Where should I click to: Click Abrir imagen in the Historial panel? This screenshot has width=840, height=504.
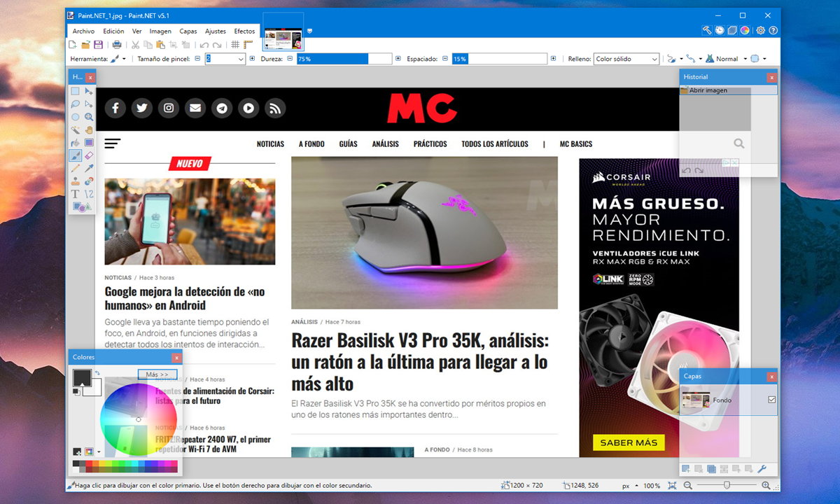(x=708, y=90)
